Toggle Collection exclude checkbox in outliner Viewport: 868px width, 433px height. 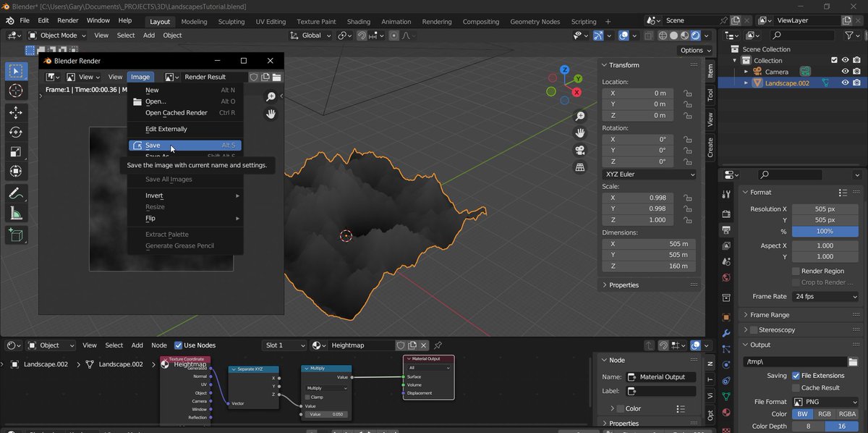[834, 60]
